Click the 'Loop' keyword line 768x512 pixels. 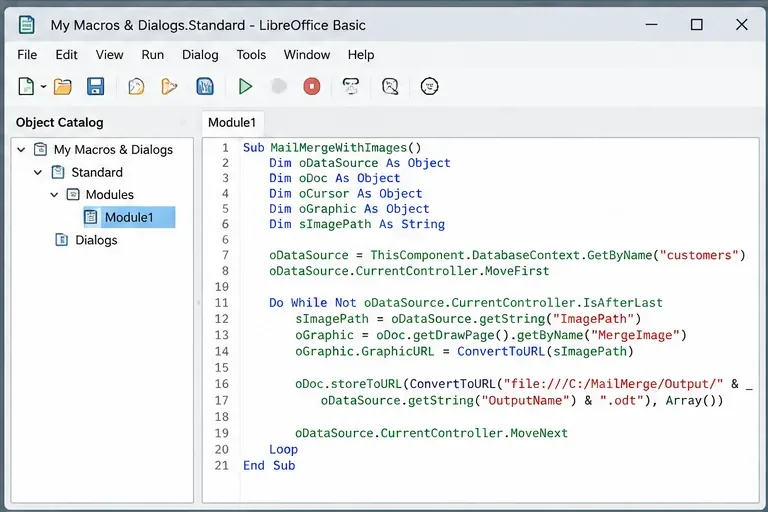click(283, 450)
